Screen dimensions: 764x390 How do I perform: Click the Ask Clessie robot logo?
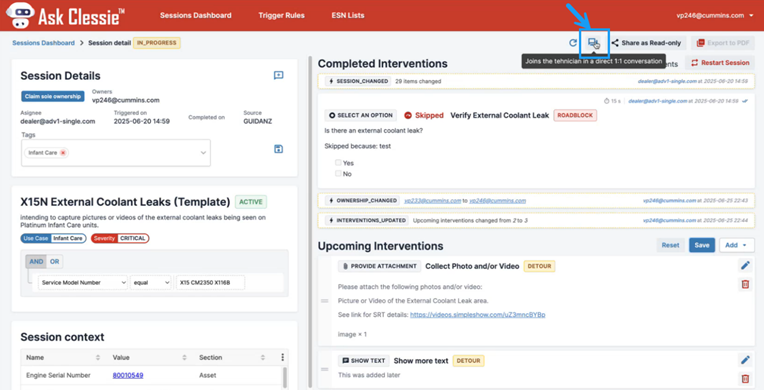pyautogui.click(x=20, y=15)
